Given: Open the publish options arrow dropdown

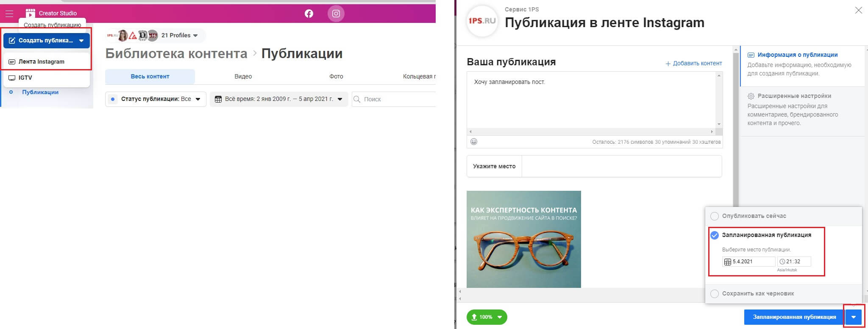Looking at the screenshot, I should coord(854,317).
